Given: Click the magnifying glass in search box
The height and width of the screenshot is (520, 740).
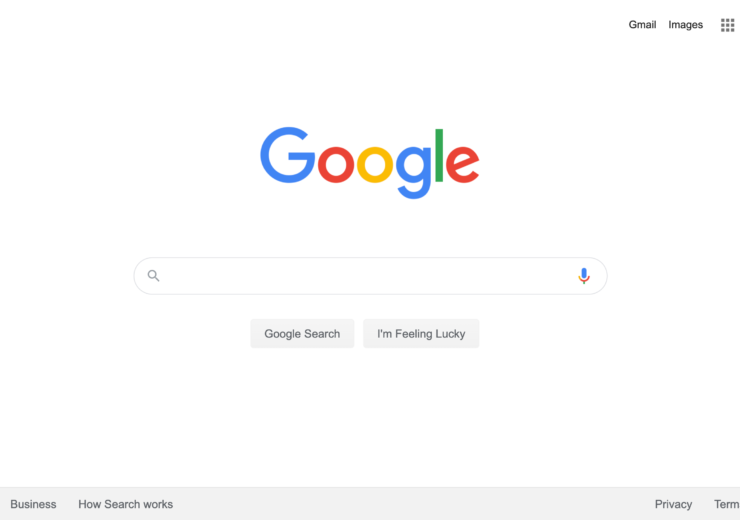Looking at the screenshot, I should 153,276.
